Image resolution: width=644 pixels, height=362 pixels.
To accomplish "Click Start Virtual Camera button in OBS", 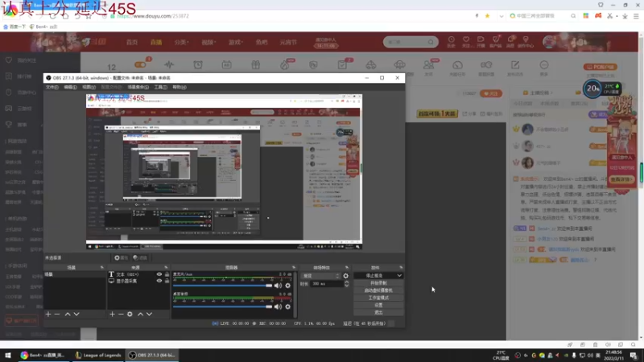I will (378, 290).
